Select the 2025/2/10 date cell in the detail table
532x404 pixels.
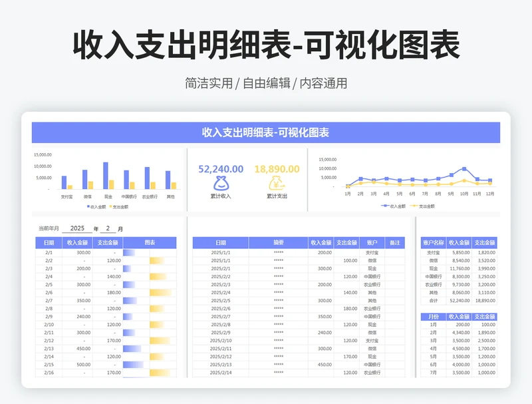point(221,341)
